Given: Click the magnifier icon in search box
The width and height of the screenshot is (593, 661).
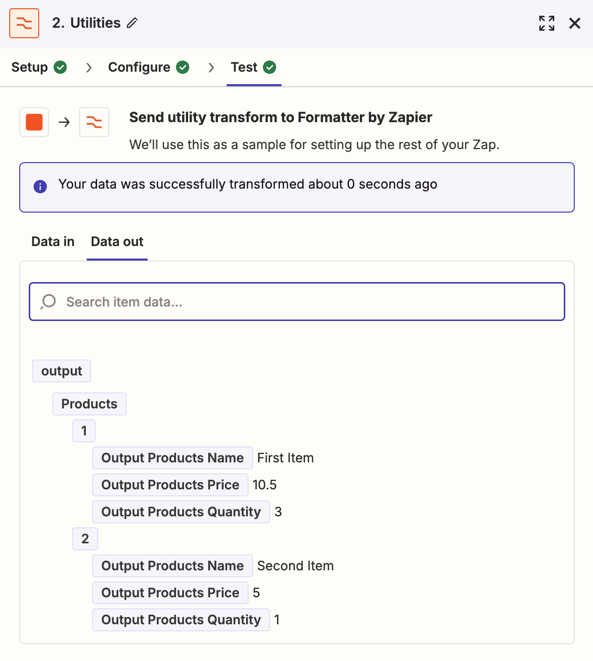Looking at the screenshot, I should point(48,301).
